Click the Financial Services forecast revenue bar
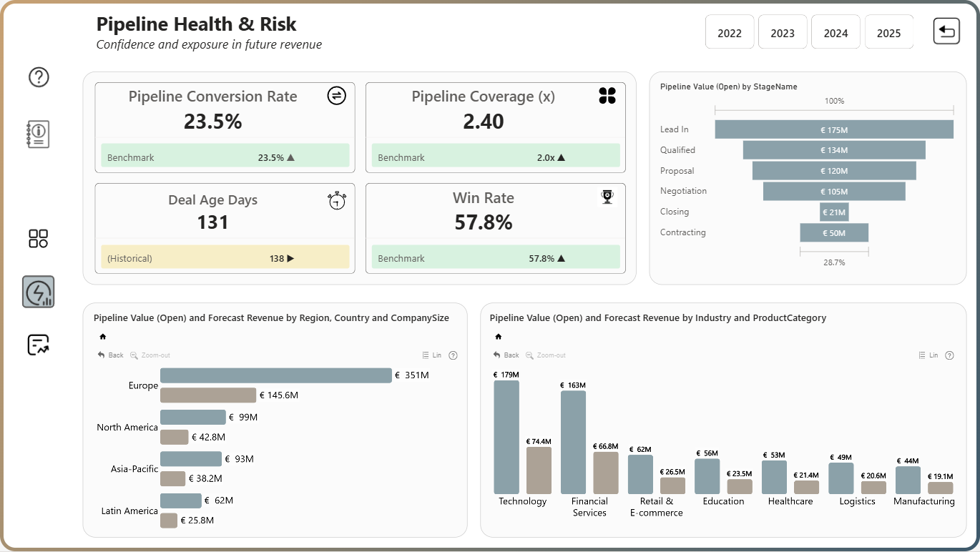The width and height of the screenshot is (980, 552). pyautogui.click(x=606, y=473)
